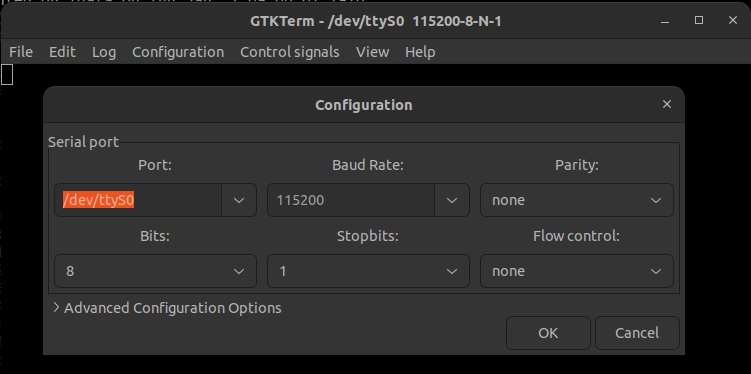Click the Stopbits label

pos(368,236)
